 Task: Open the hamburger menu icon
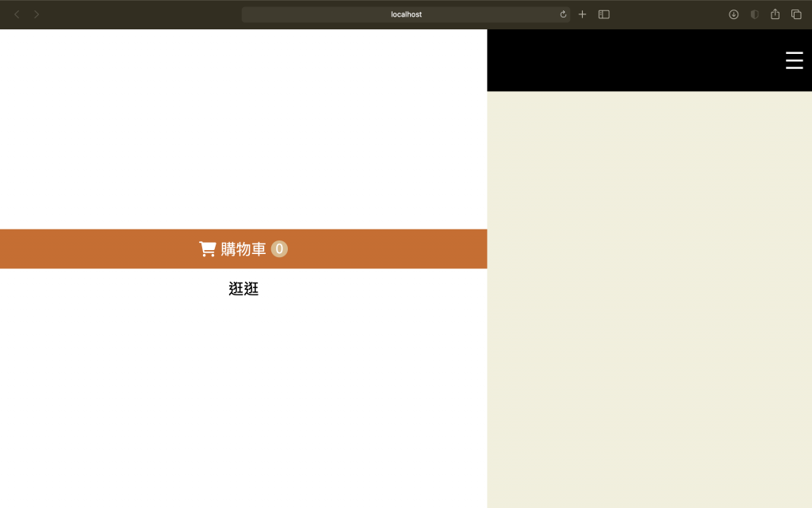tap(794, 60)
